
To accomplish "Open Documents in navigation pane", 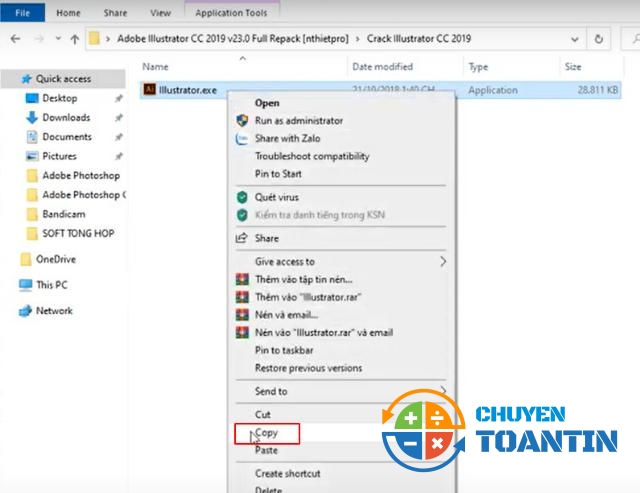I will 67,137.
